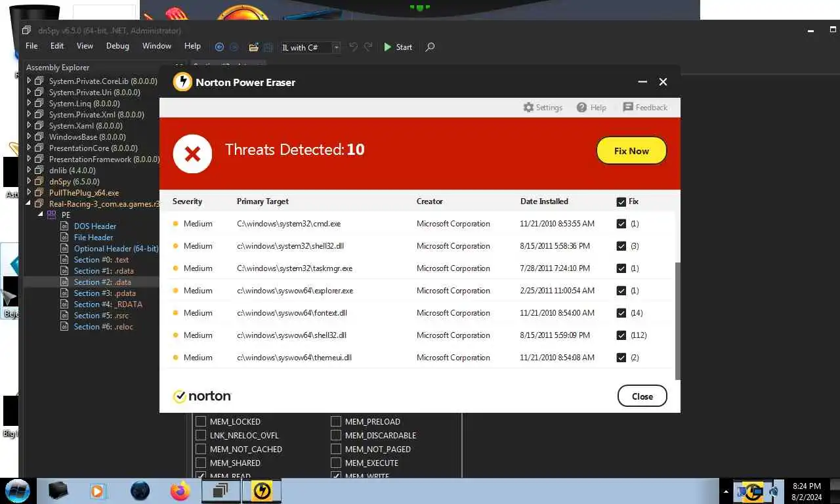
Task: Expand System.Linq assembly node
Action: 29,103
